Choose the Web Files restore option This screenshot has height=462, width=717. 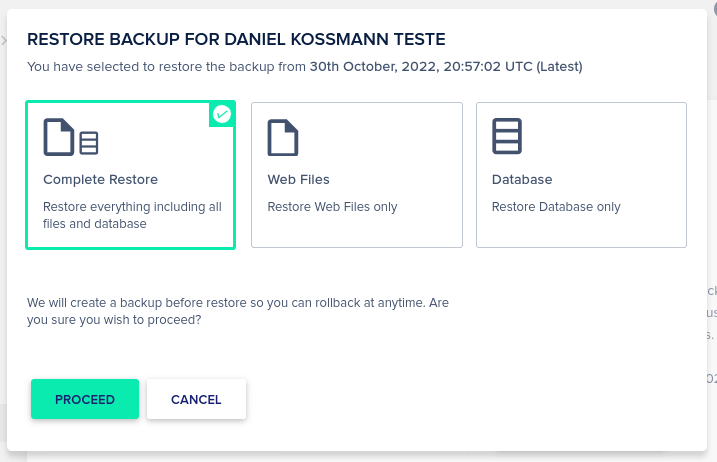(357, 175)
